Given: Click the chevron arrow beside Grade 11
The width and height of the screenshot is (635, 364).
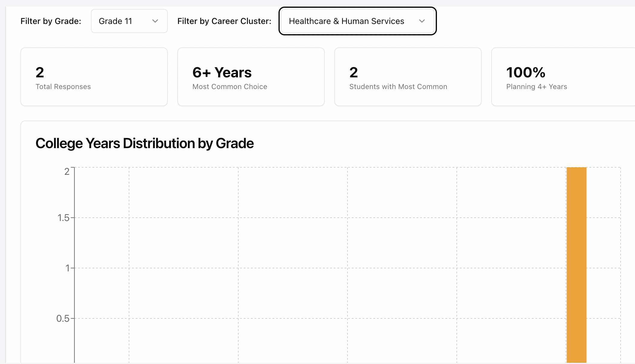Looking at the screenshot, I should click(x=155, y=21).
